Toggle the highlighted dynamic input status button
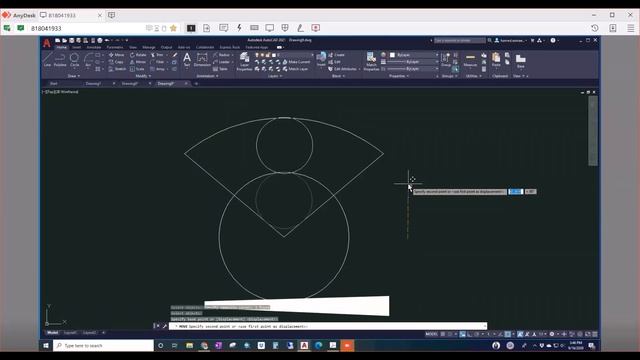 (x=462, y=334)
